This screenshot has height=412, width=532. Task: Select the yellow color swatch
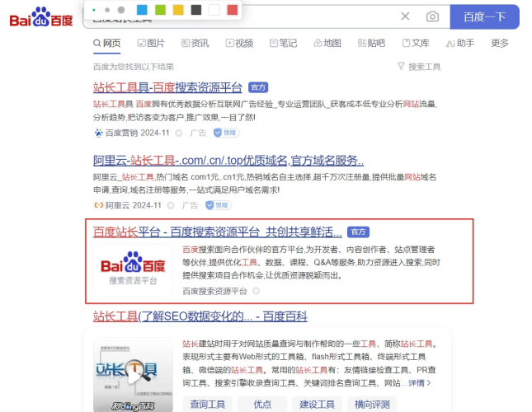178,10
